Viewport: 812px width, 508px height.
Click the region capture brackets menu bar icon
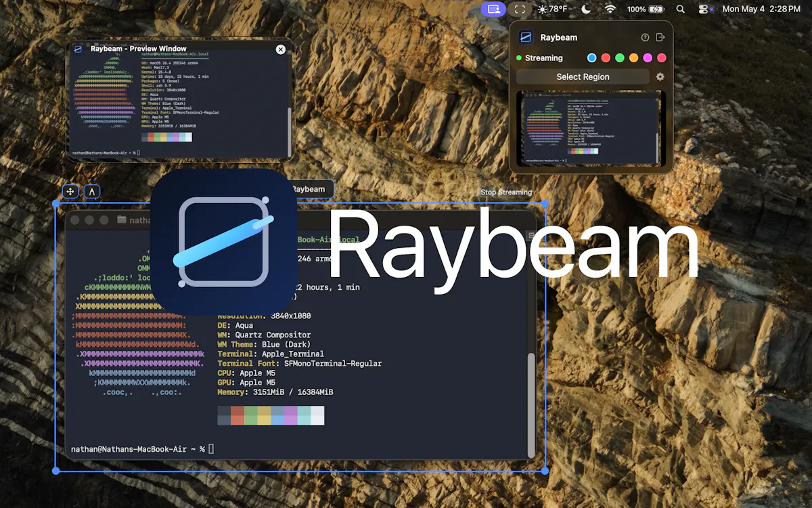[520, 9]
